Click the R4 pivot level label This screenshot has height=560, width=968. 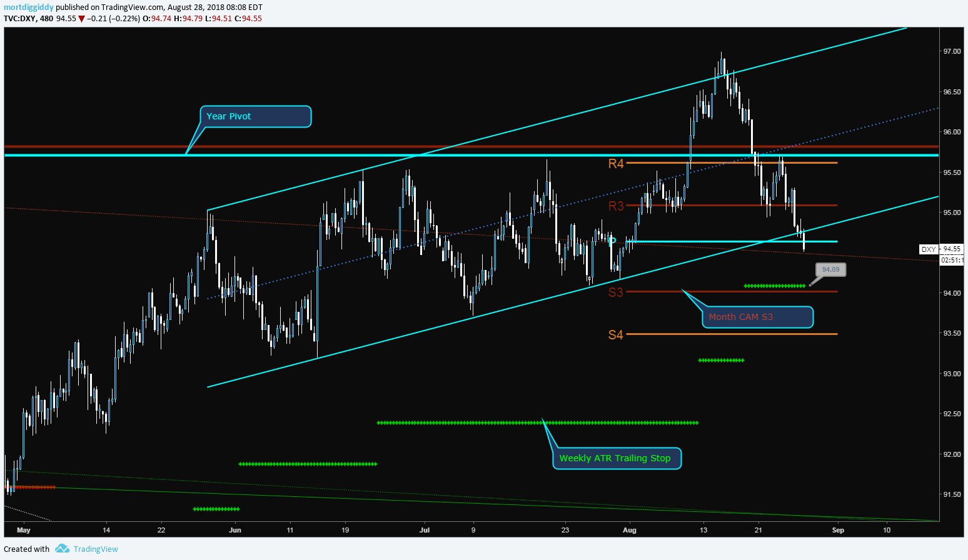(x=616, y=164)
